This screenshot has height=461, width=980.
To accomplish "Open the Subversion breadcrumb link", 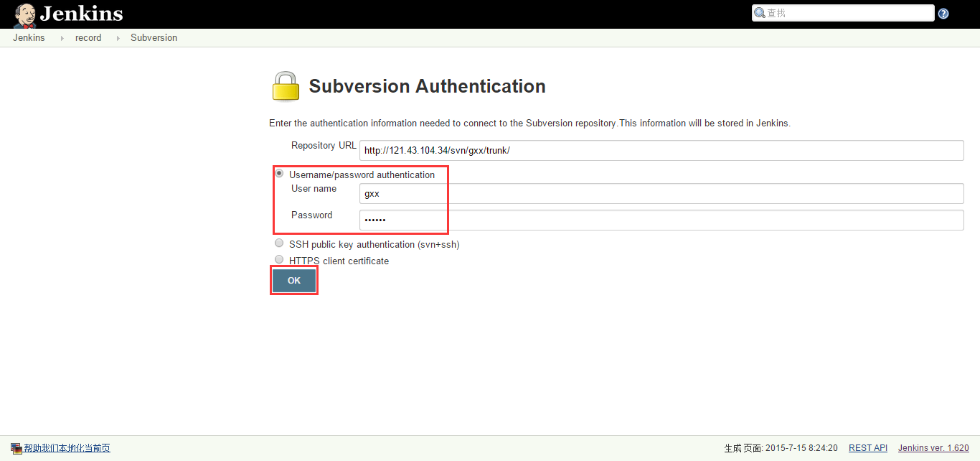I will (154, 38).
